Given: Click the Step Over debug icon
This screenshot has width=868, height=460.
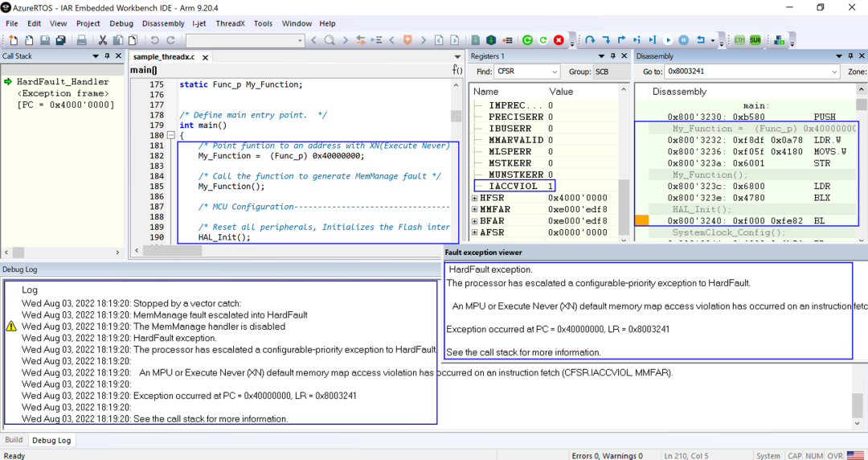Looking at the screenshot, I should point(590,40).
